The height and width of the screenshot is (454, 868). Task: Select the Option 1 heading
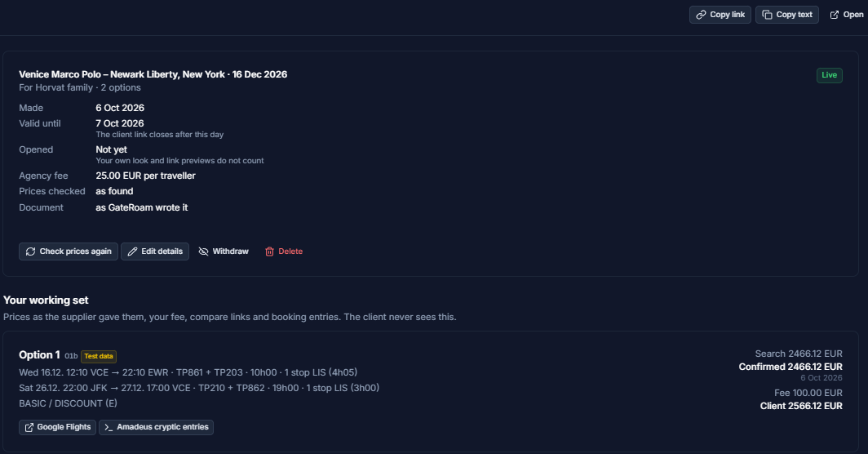click(39, 354)
